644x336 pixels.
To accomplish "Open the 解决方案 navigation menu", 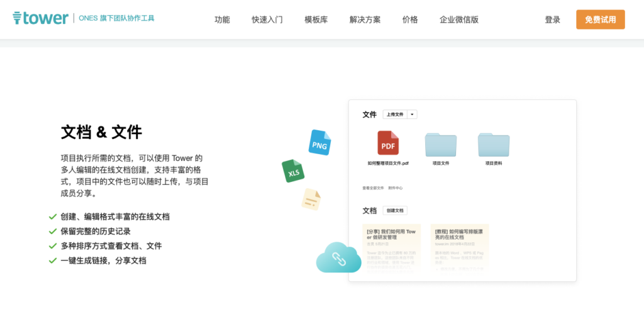I will (x=365, y=20).
